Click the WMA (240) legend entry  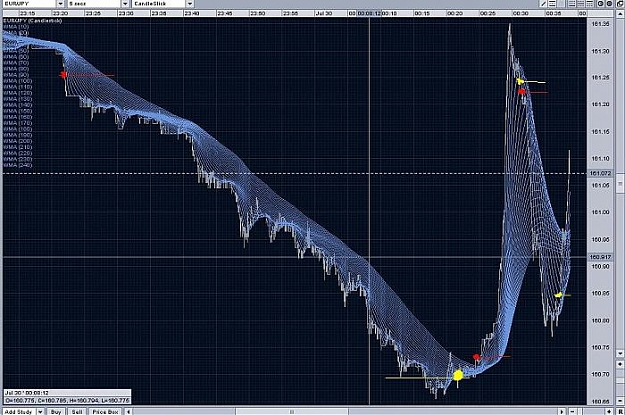point(18,165)
